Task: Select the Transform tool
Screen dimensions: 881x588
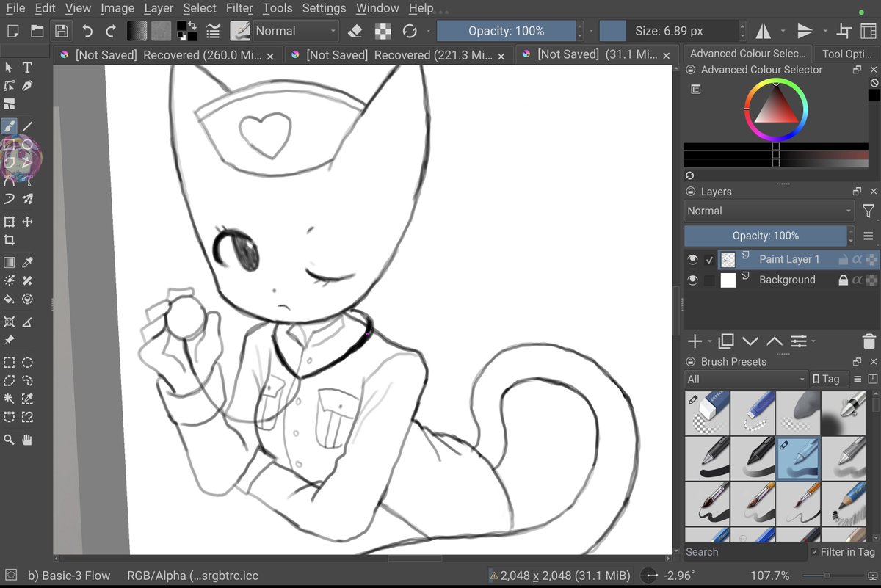Action: point(9,222)
